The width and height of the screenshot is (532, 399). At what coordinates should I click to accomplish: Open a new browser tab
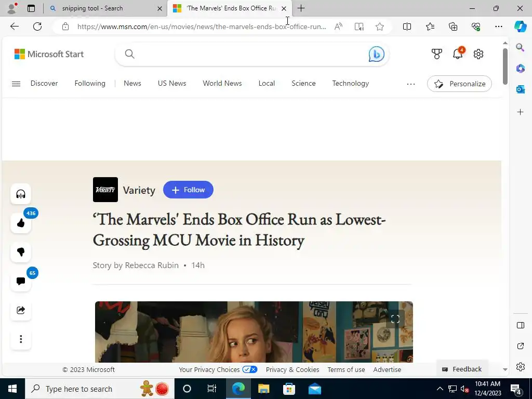point(301,8)
